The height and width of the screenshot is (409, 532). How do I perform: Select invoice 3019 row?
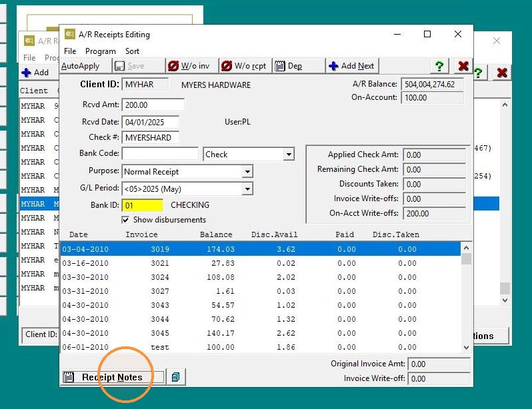click(260, 249)
